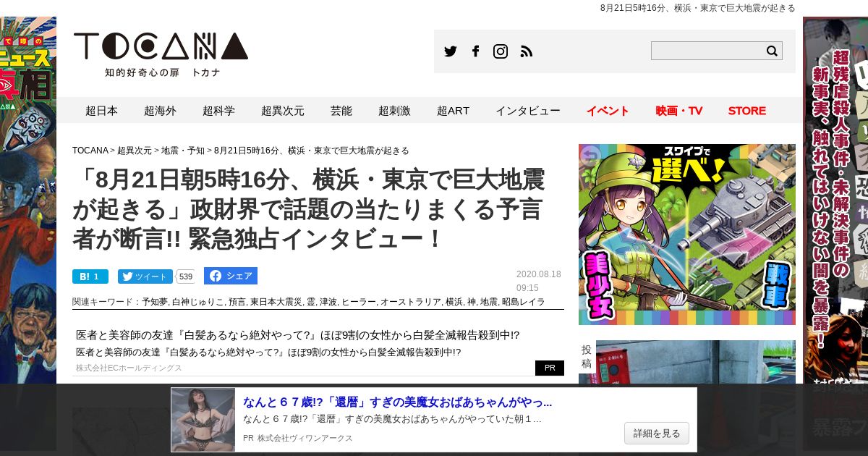Open the 東日本大震災 keyword link
This screenshot has height=456, width=868.
tap(276, 302)
